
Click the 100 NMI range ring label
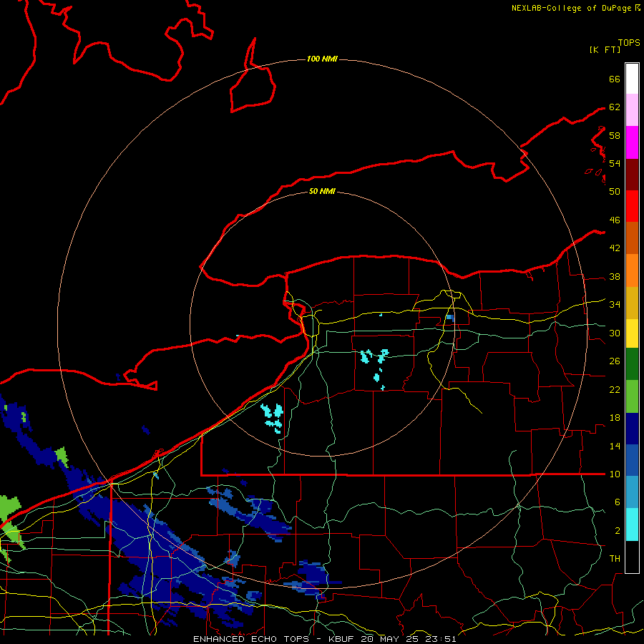322,59
